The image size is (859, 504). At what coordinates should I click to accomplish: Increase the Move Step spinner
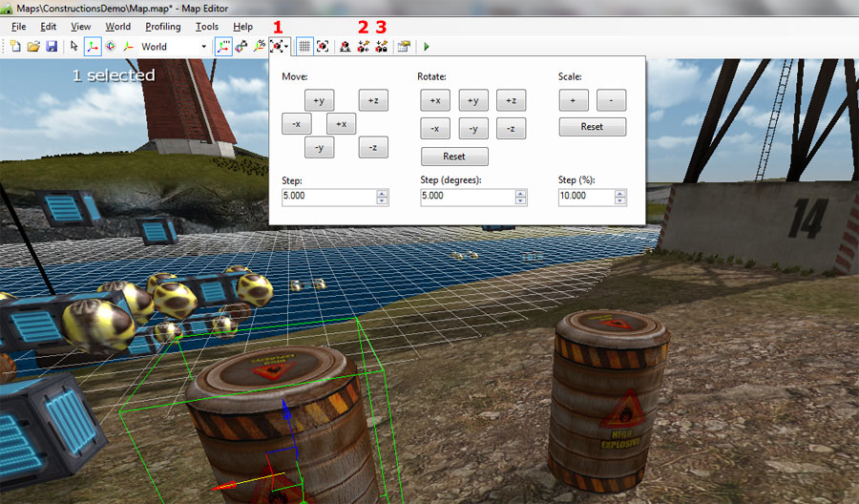tap(383, 193)
